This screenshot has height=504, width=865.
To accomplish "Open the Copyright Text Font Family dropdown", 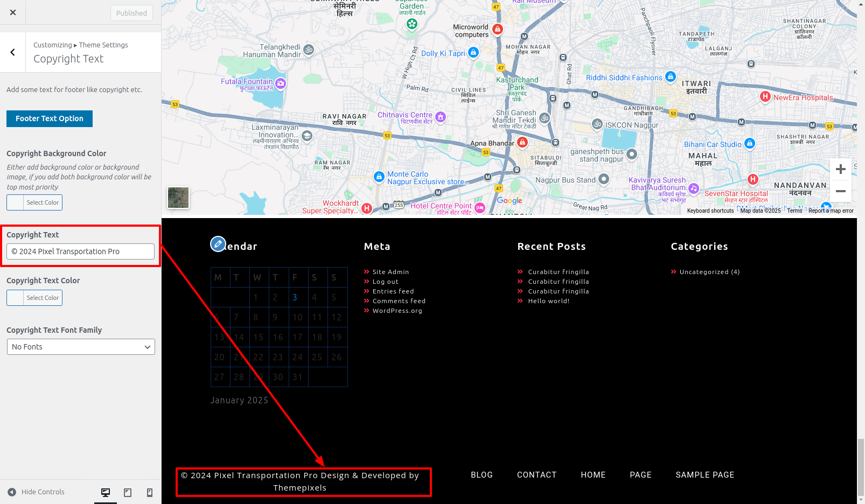I will tap(81, 347).
